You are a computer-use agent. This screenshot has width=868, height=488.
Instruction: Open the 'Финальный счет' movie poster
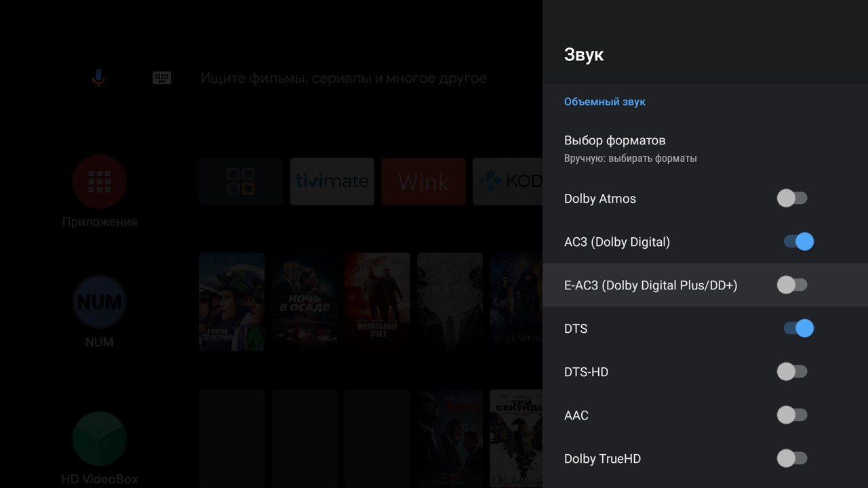[x=377, y=302]
